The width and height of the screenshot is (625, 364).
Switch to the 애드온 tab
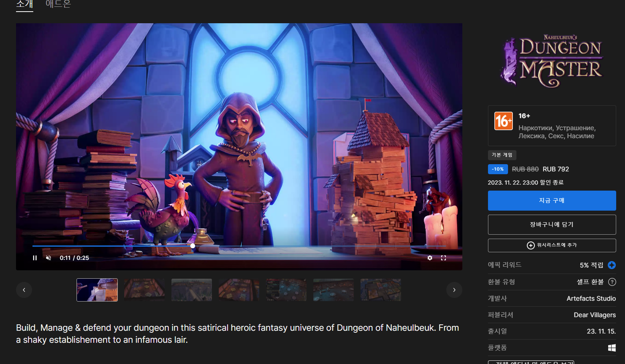click(58, 4)
